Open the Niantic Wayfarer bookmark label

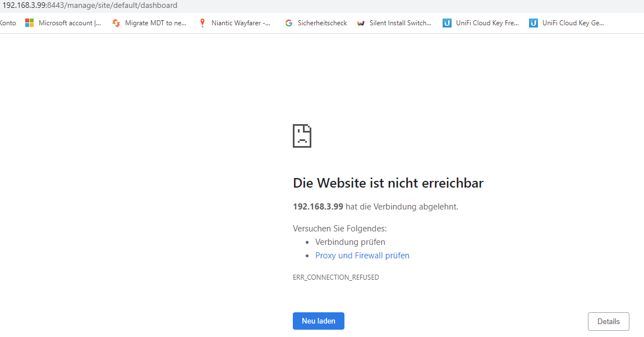(241, 23)
